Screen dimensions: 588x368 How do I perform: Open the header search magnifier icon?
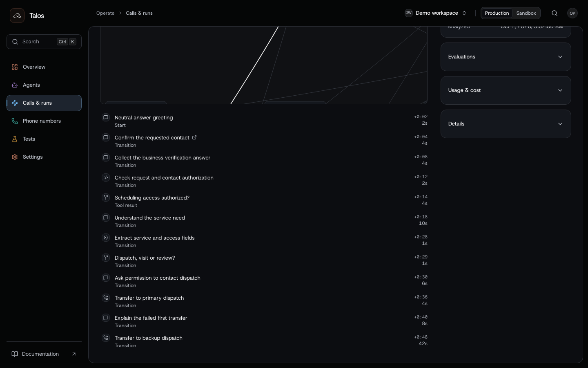pos(555,13)
